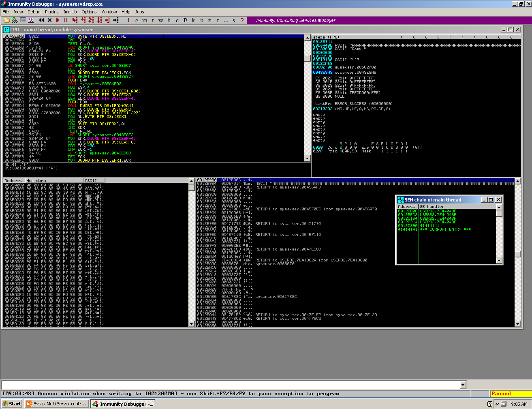Click the Close program X icon
This screenshot has width=532, height=409.
49,20
